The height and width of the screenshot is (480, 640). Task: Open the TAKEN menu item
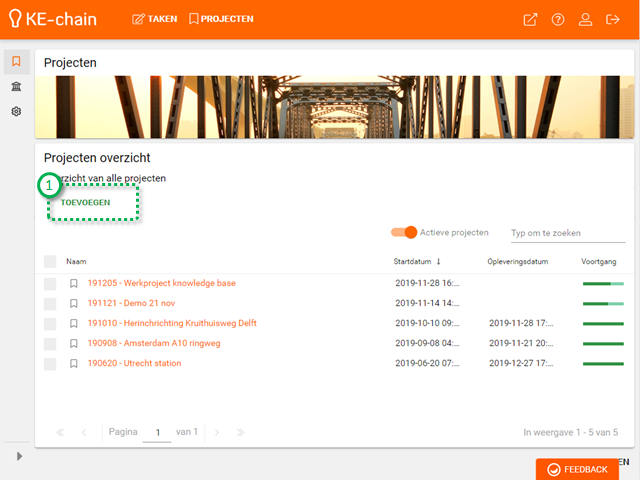tap(154, 19)
